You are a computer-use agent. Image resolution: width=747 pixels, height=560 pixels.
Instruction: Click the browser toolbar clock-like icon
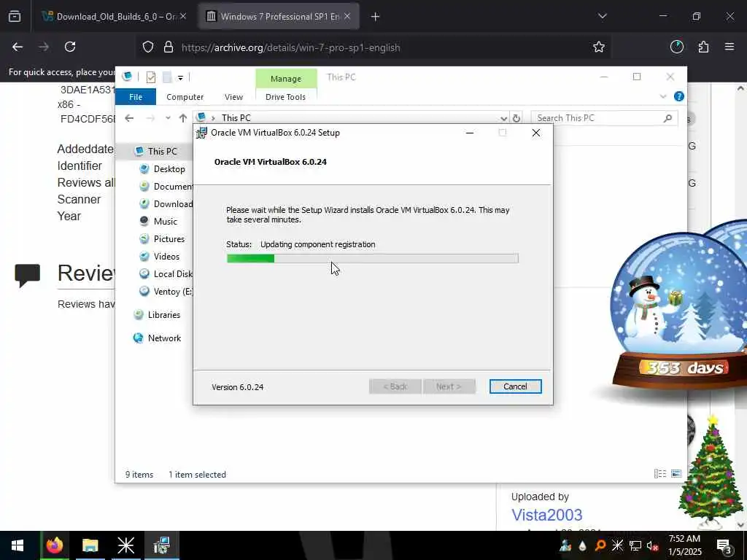click(677, 47)
